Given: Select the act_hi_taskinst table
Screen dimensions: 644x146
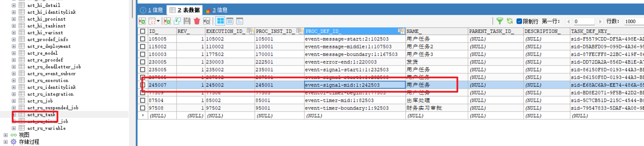Looking at the screenshot, I should point(46,26).
